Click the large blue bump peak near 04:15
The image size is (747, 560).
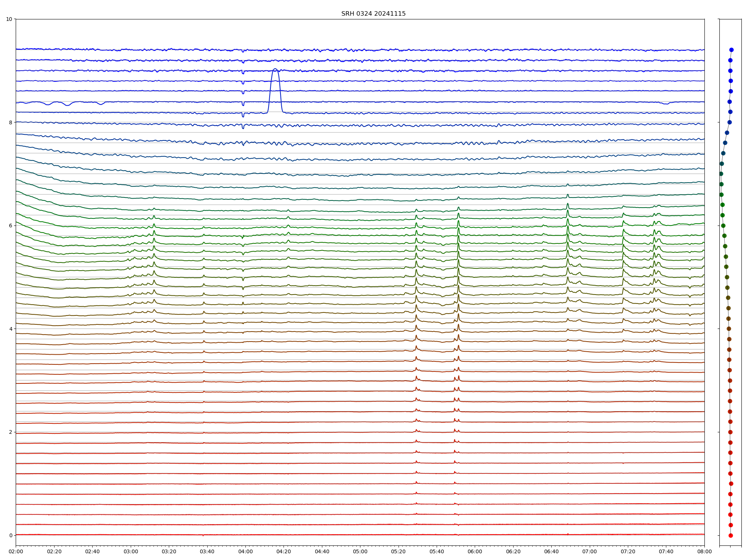coord(275,69)
